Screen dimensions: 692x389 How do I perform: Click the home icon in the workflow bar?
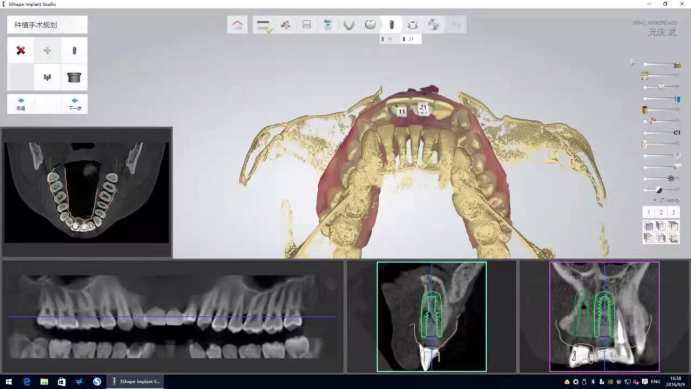[x=237, y=25]
